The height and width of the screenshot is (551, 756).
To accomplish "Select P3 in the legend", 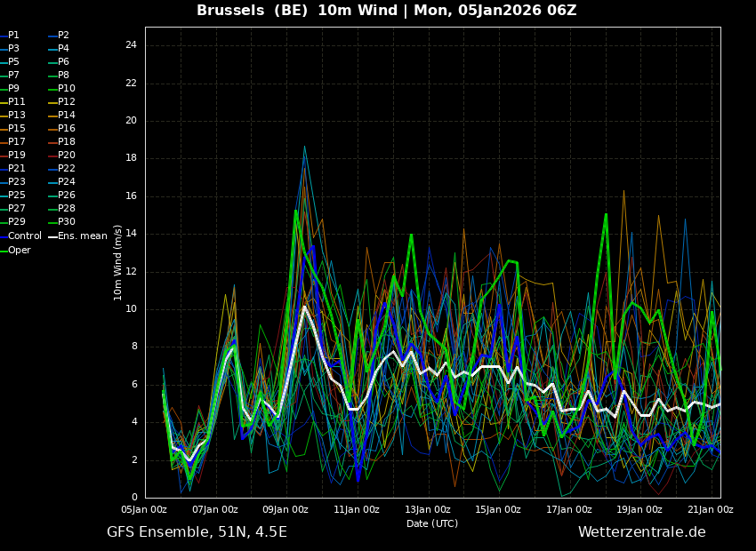I will click(10, 49).
